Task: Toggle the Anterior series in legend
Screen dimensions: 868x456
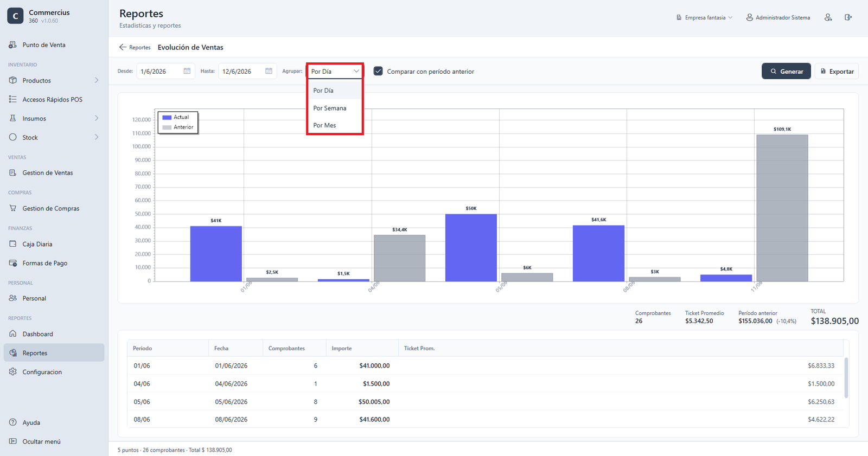Action: tap(178, 127)
